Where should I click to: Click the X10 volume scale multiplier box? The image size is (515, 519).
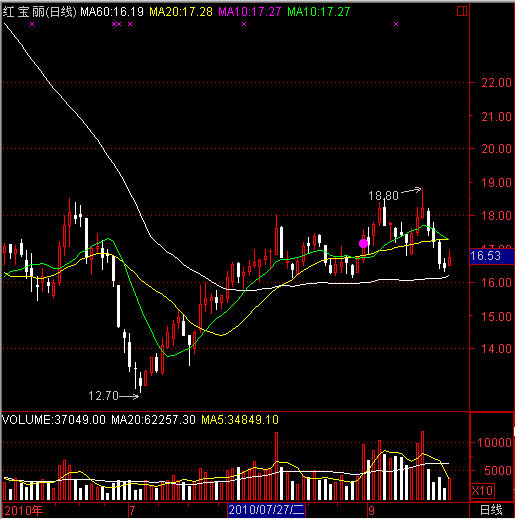click(x=482, y=490)
